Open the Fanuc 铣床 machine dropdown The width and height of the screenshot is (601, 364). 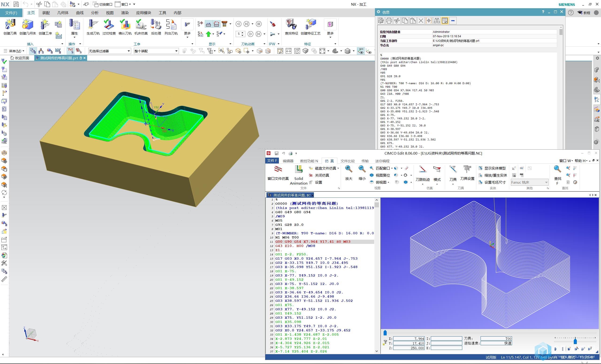pos(530,182)
